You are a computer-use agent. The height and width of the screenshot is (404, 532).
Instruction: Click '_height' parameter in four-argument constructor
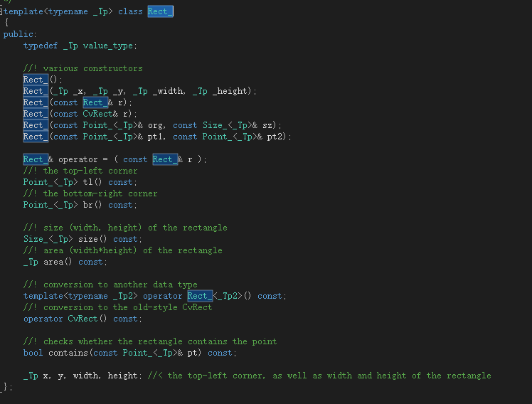[231, 91]
